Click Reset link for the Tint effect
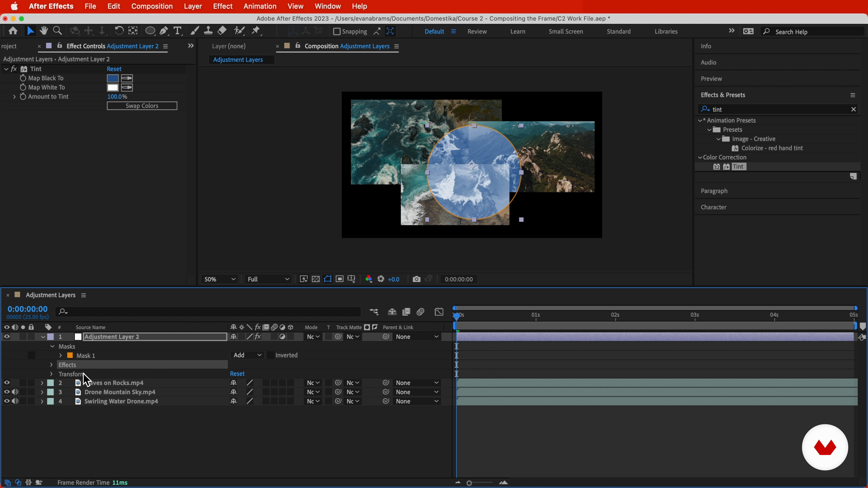This screenshot has height=488, width=868. click(114, 69)
